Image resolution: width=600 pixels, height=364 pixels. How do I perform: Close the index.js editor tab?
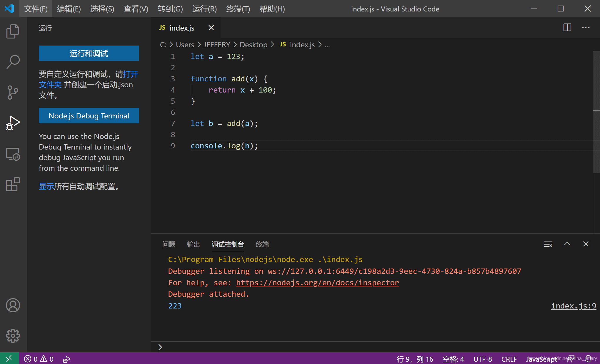point(211,28)
